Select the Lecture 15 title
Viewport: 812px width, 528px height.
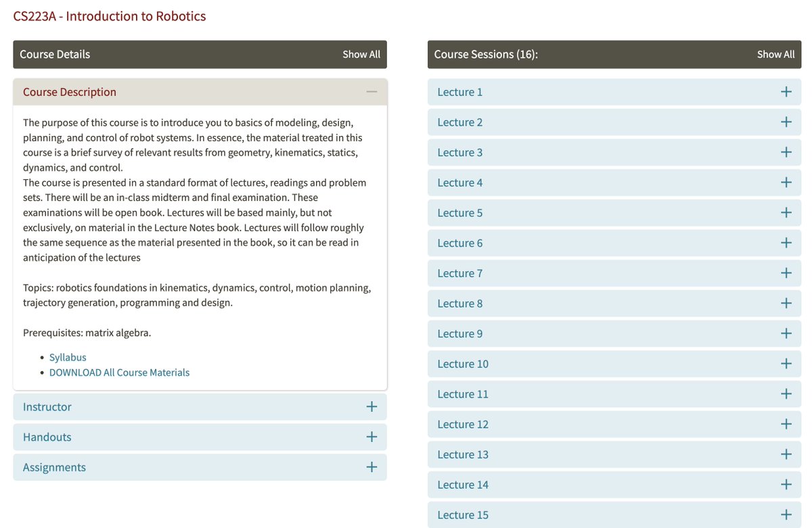[x=463, y=515]
